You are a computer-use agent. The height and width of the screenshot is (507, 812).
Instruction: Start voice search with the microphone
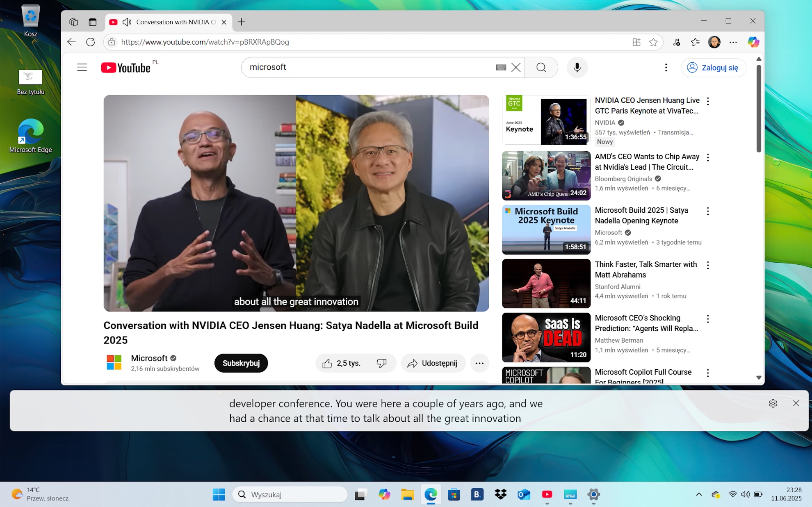coord(577,67)
